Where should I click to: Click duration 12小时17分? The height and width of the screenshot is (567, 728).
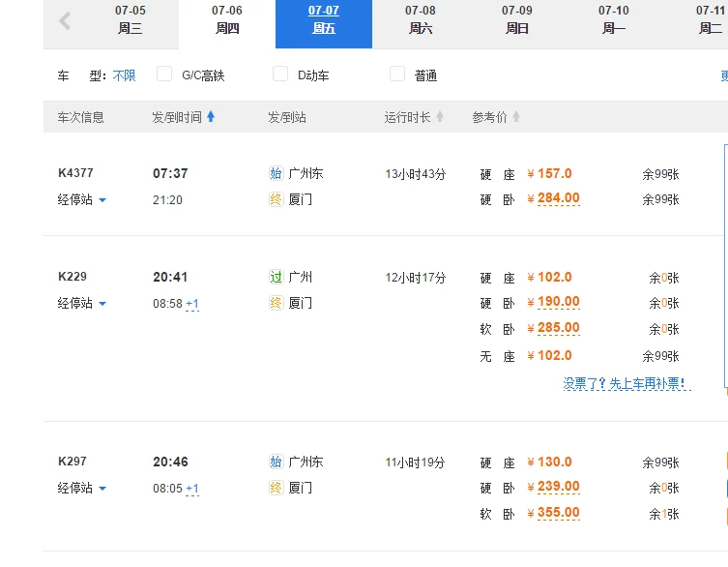point(415,278)
